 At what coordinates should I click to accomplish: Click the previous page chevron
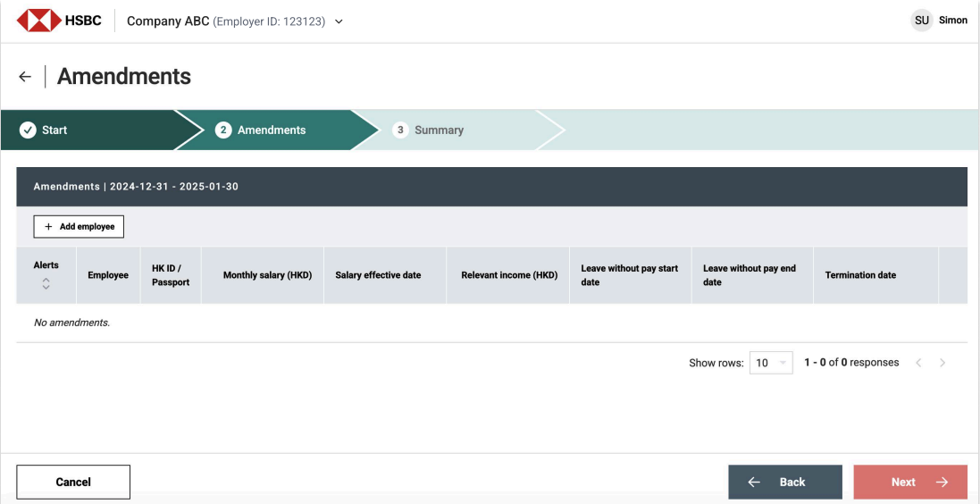pyautogui.click(x=918, y=363)
